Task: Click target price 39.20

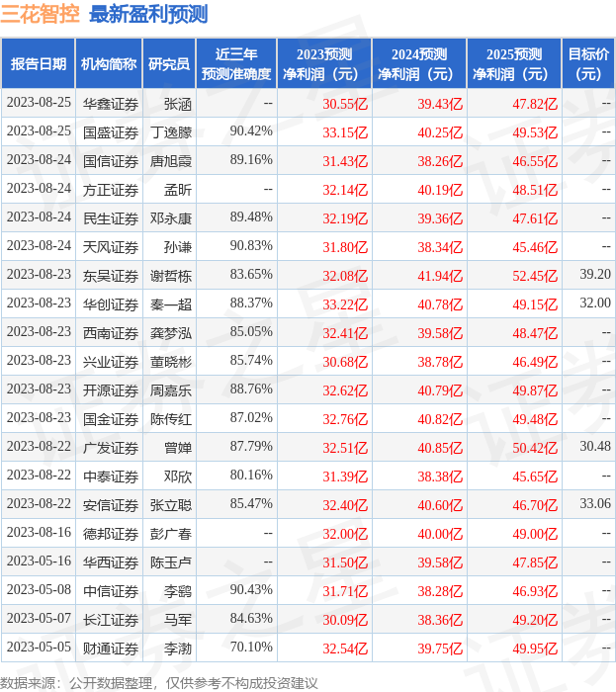Action: coord(595,274)
